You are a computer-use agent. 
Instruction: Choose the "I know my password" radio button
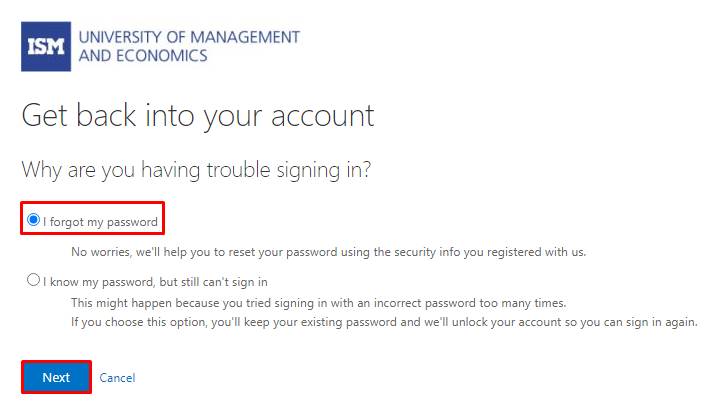tap(33, 279)
